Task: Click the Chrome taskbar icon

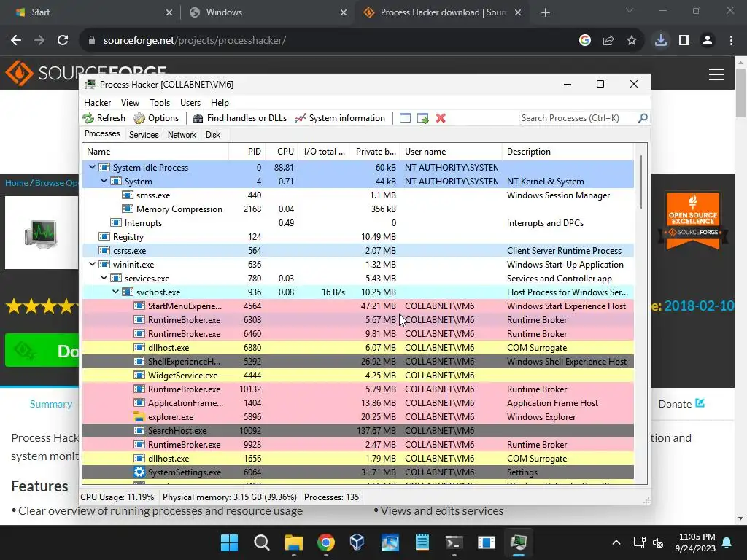Action: point(326,542)
